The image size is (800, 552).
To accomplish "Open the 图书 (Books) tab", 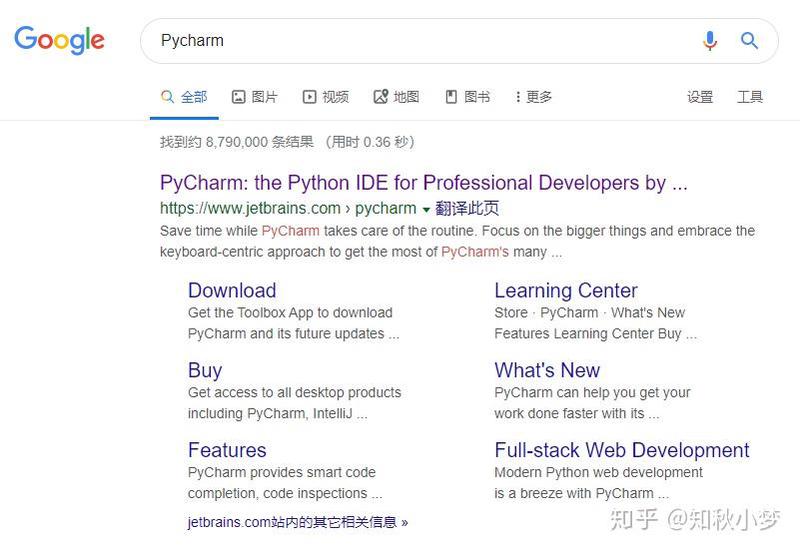I will click(467, 97).
